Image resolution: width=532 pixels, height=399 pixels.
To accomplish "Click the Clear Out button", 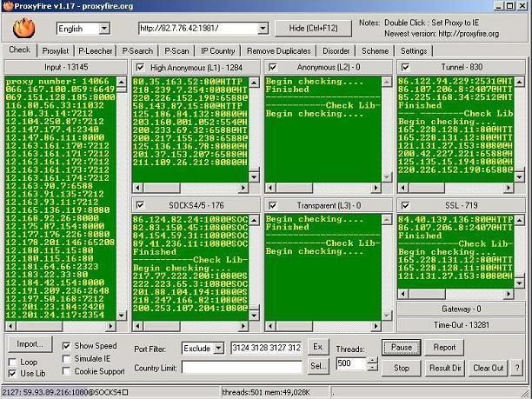I will pyautogui.click(x=489, y=368).
